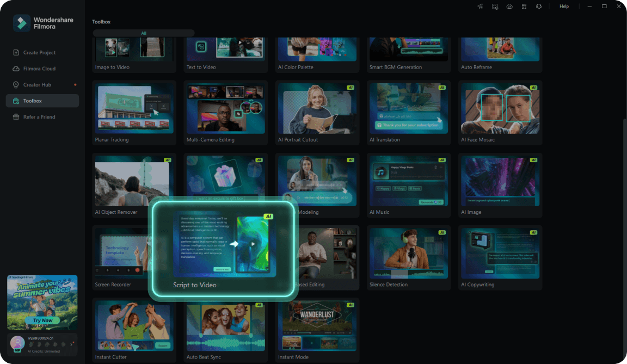The image size is (627, 364).
Task: Open Refer a Friend in the sidebar
Action: tap(42, 116)
